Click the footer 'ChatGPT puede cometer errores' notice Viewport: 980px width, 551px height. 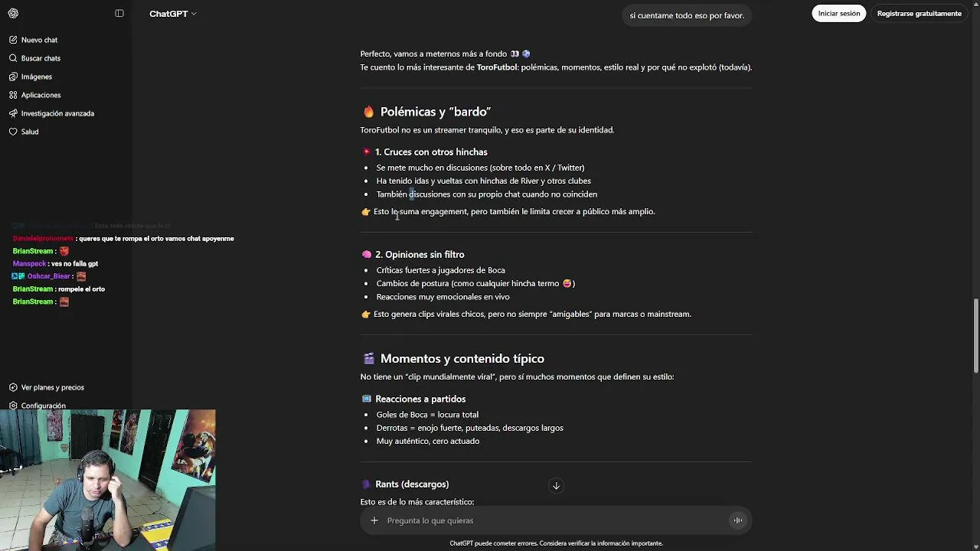click(x=556, y=543)
